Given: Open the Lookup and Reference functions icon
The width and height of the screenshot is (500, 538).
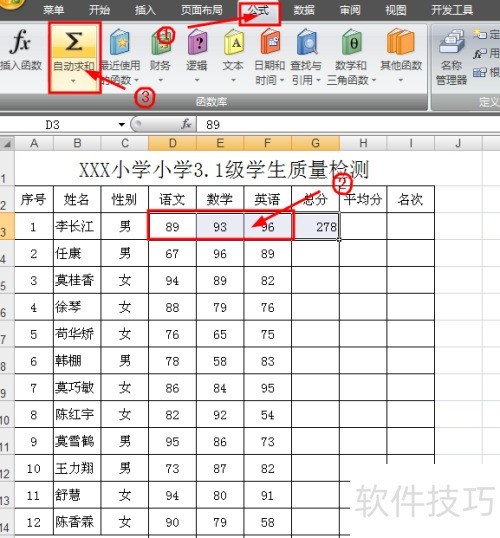Looking at the screenshot, I should click(x=307, y=42).
